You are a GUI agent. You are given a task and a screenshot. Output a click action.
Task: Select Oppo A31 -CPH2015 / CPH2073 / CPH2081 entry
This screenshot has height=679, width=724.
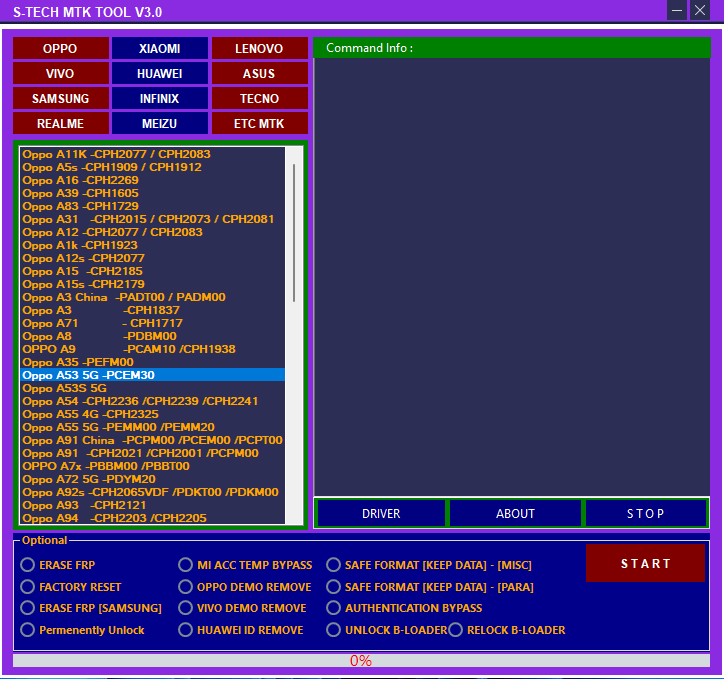click(152, 219)
